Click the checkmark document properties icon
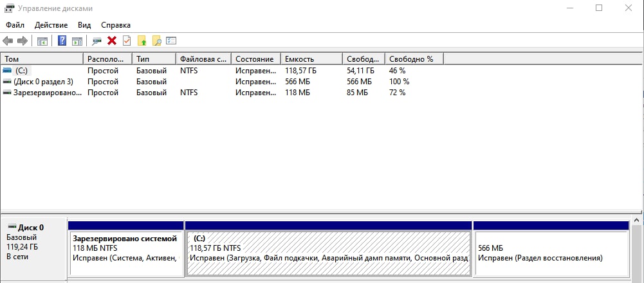This screenshot has width=644, height=283. click(127, 41)
